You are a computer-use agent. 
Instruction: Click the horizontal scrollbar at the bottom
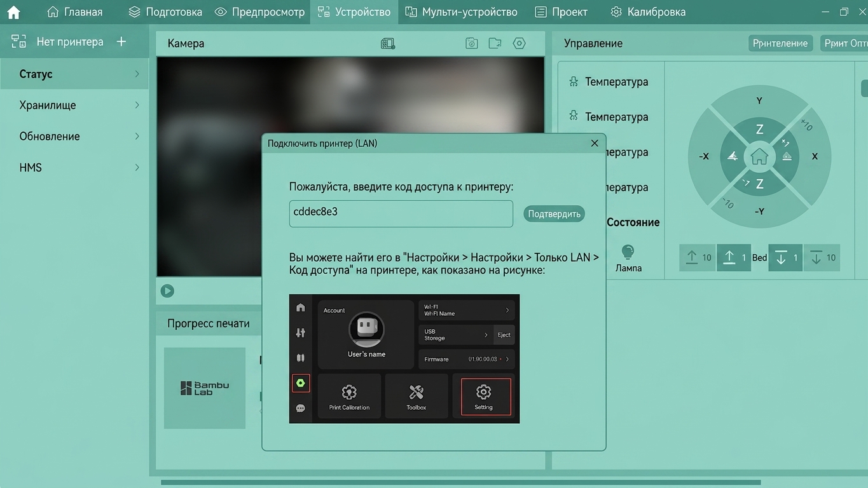[461, 482]
